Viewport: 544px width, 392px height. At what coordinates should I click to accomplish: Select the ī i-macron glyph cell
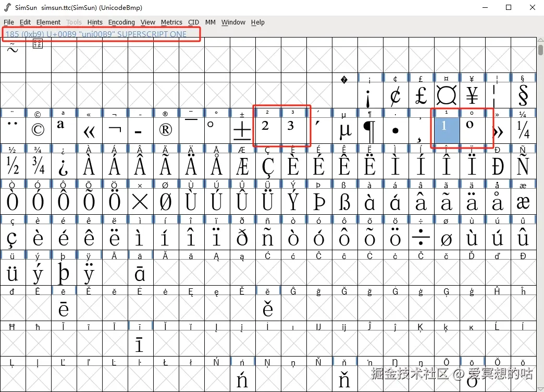click(141, 344)
